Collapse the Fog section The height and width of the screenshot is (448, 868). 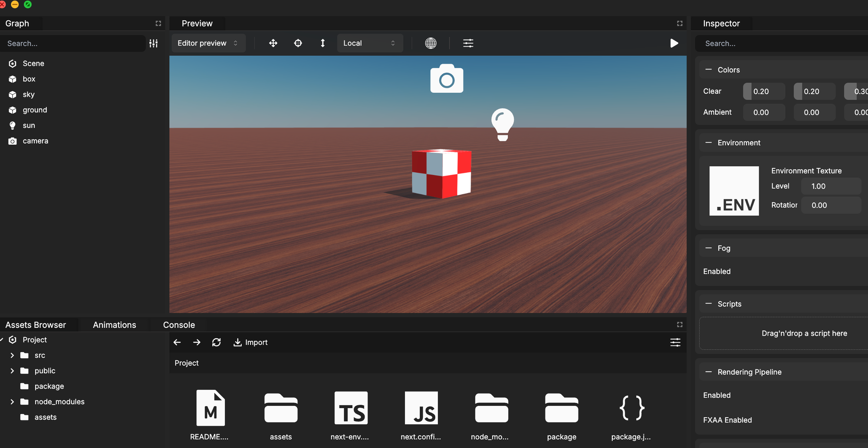[709, 248]
